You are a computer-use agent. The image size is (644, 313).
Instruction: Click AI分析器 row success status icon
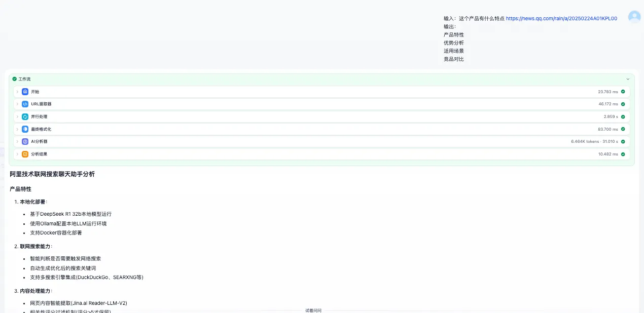623,141
